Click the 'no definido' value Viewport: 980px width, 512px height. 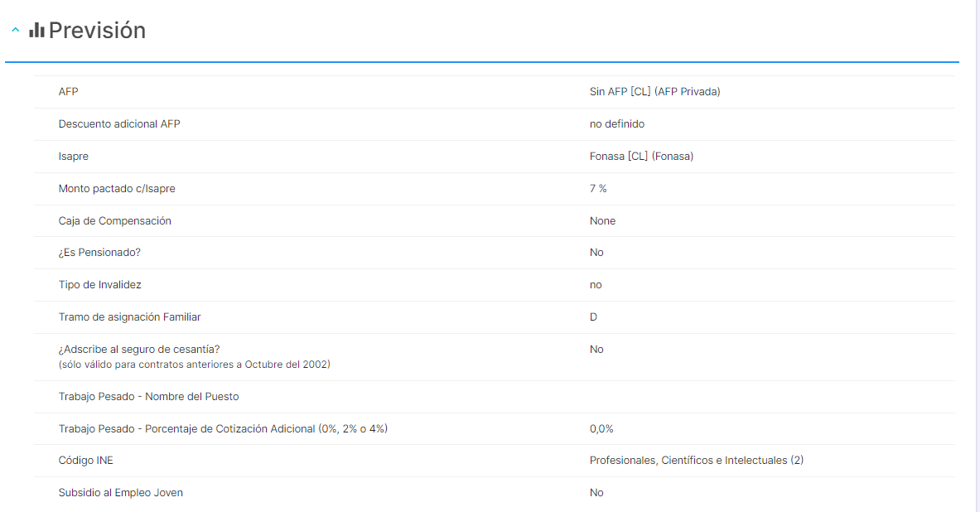pos(616,124)
